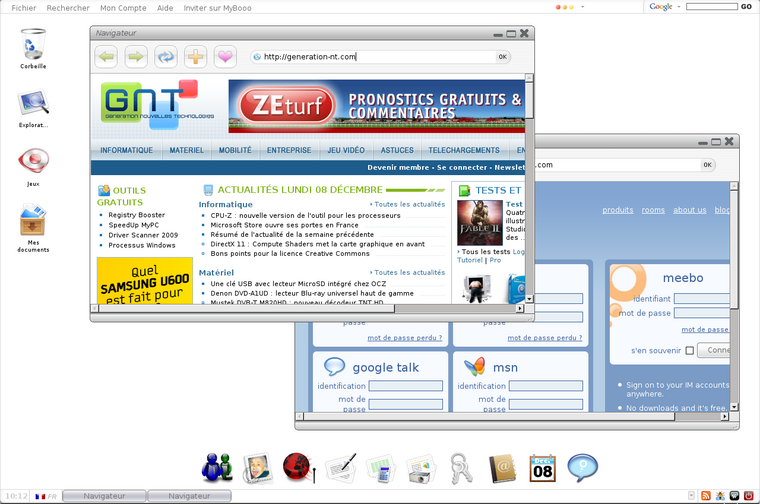Image resolution: width=760 pixels, height=504 pixels.
Task: Select the INFORMATIQUE site tab
Action: point(127,150)
